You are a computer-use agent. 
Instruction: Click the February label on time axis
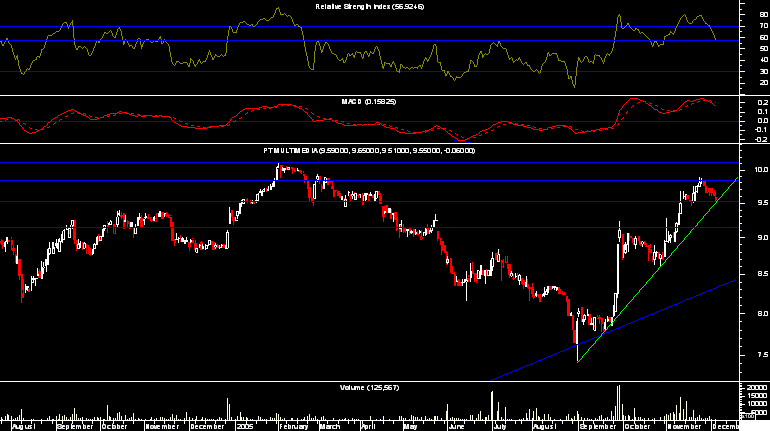(293, 426)
